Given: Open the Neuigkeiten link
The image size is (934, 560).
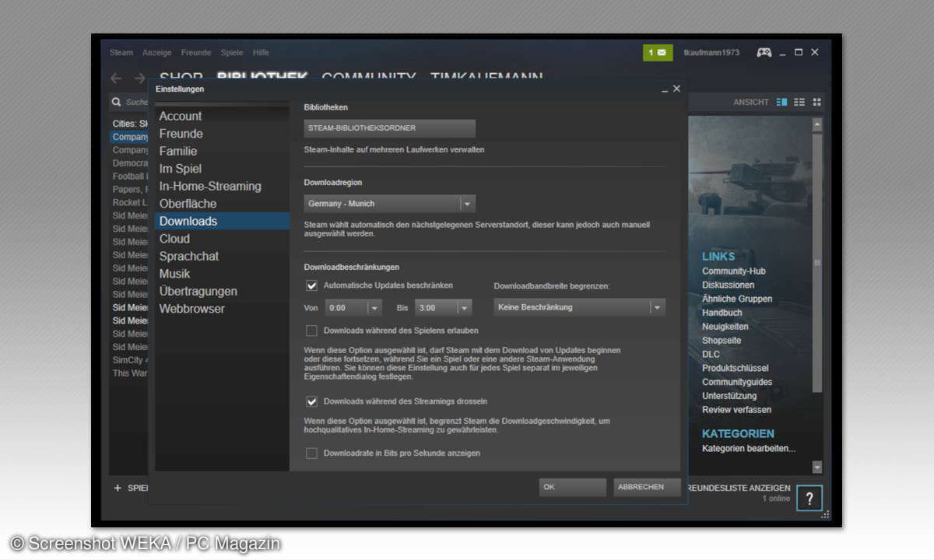Looking at the screenshot, I should tap(725, 327).
